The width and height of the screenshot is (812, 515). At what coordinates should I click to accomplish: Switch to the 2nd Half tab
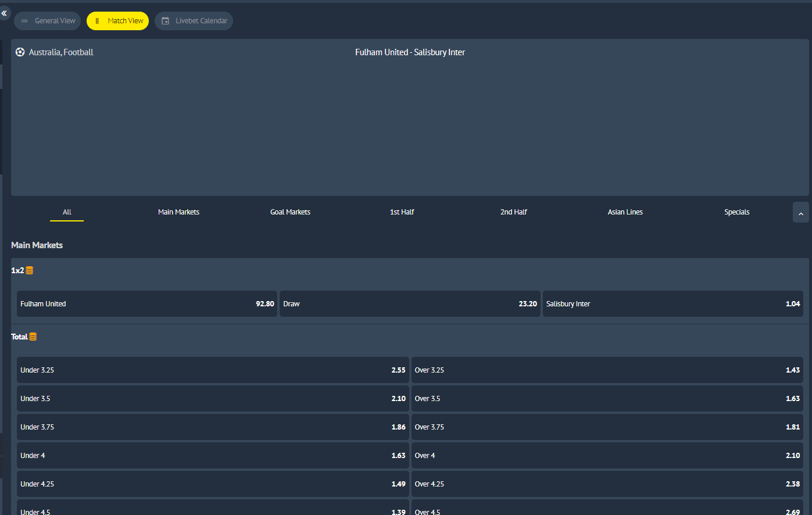coord(513,212)
